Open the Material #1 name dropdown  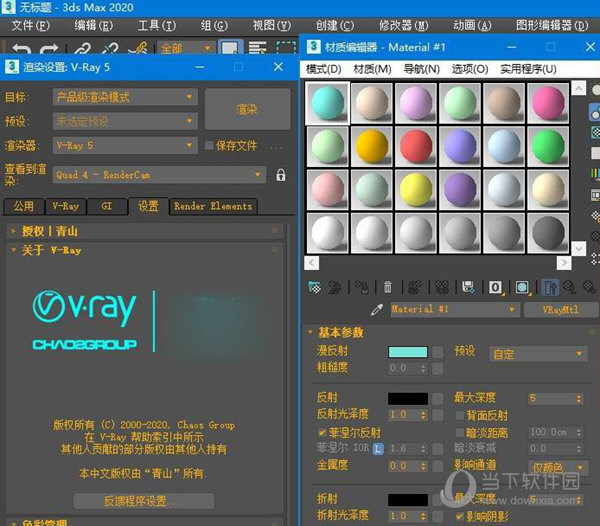pos(455,309)
